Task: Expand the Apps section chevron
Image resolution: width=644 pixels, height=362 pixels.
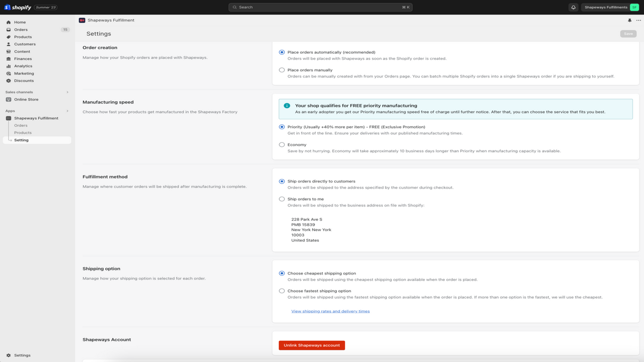Action: 67,111
